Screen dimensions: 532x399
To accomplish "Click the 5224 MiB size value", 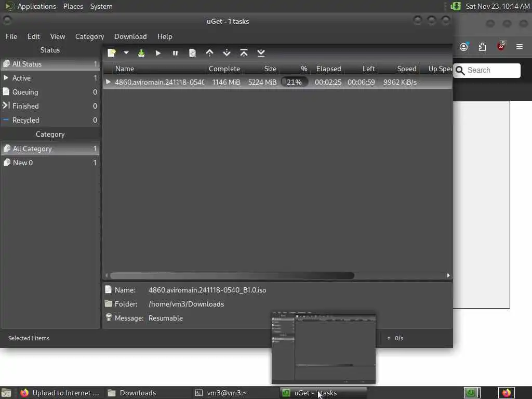I will coord(262,82).
